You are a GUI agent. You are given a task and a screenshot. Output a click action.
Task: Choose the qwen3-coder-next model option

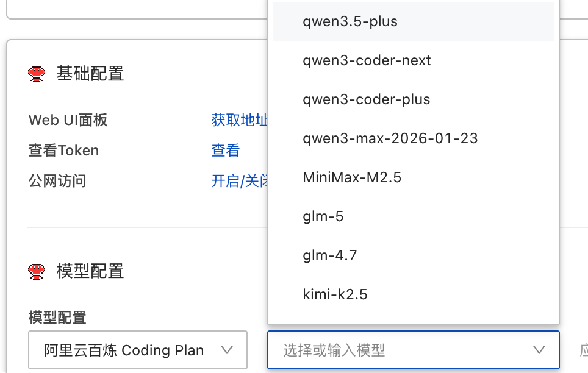click(367, 60)
